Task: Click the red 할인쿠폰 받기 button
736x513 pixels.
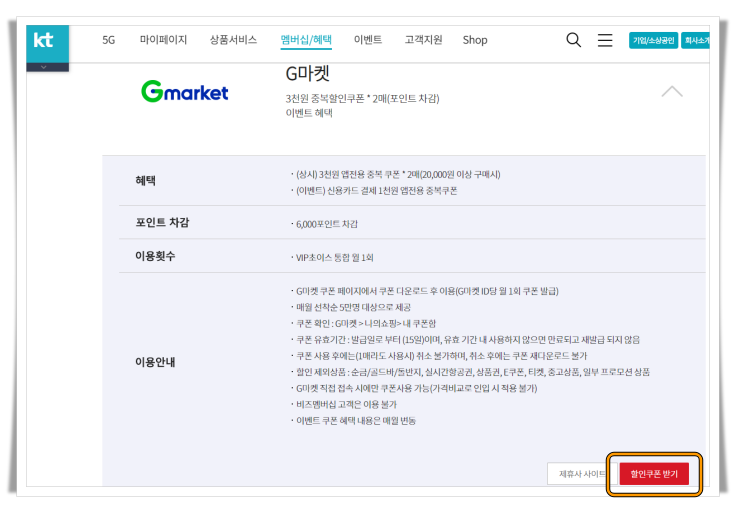Action: coord(654,474)
